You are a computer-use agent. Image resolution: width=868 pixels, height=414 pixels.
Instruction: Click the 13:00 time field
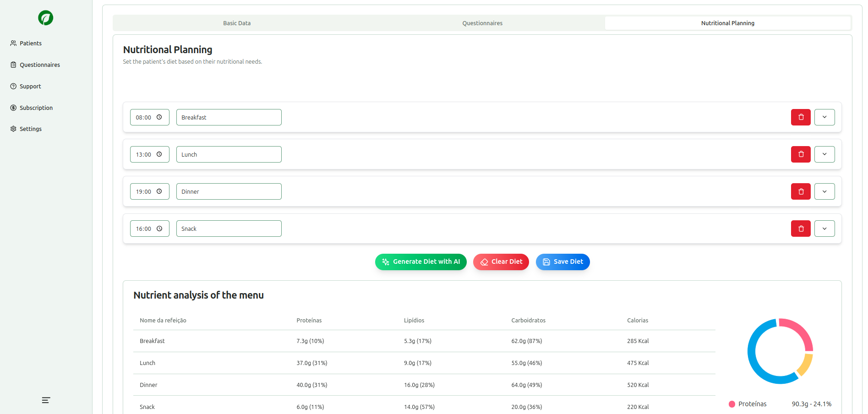tap(150, 154)
